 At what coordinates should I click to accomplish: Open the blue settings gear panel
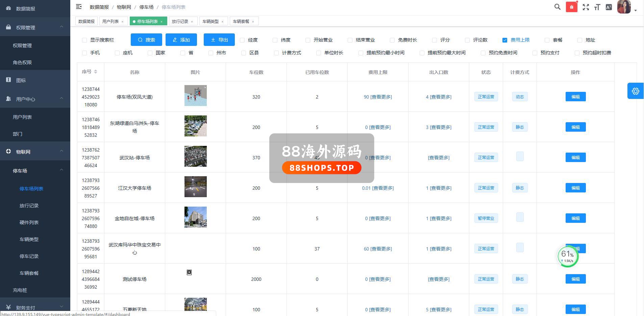click(635, 91)
